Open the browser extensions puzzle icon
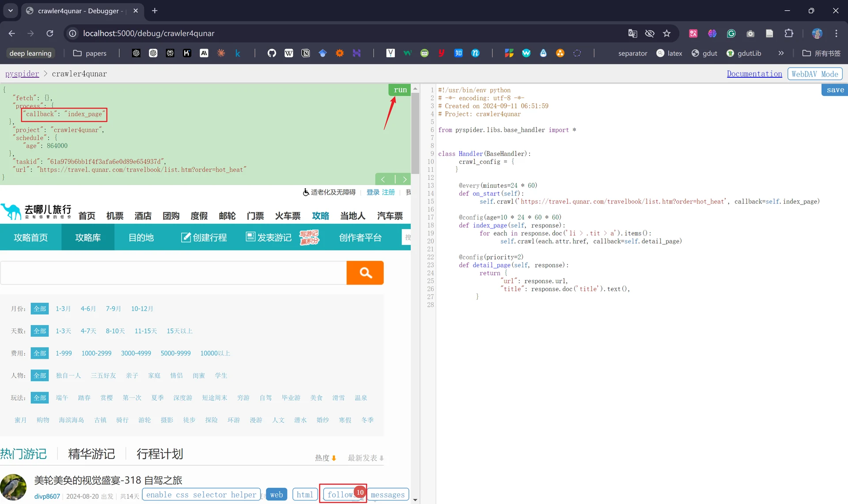The image size is (848, 504). point(789,33)
